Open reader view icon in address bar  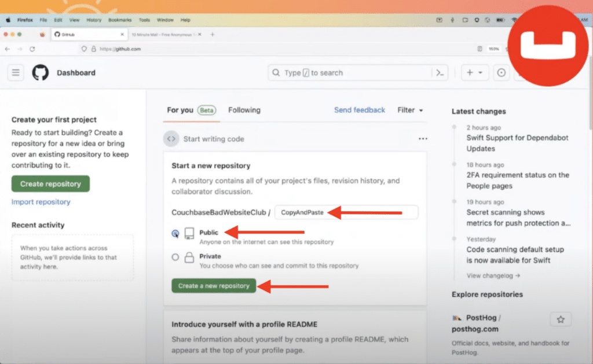click(480, 49)
